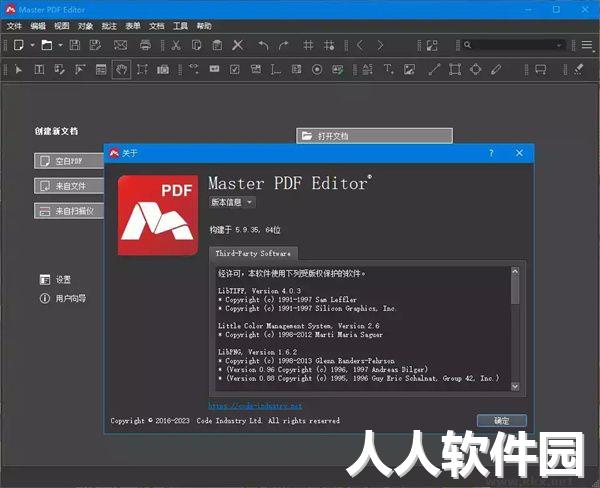Screen dimensions: 600x488
Task: Toggle the snap to grid icon
Action: [329, 45]
